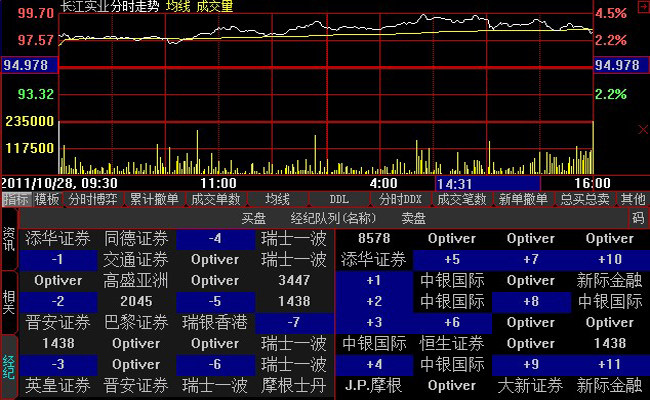Click the -1 price level cell

[58, 260]
